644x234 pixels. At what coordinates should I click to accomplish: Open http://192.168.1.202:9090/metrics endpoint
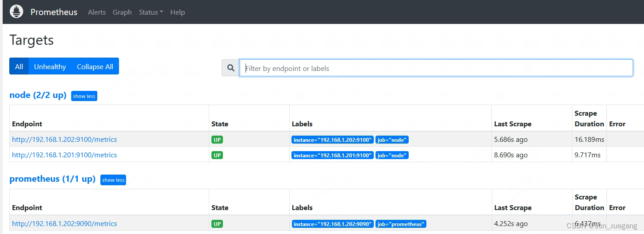(65, 224)
